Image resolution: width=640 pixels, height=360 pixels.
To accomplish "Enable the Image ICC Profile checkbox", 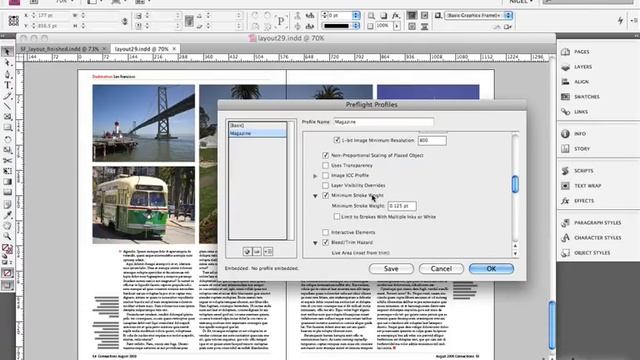I will (x=325, y=175).
